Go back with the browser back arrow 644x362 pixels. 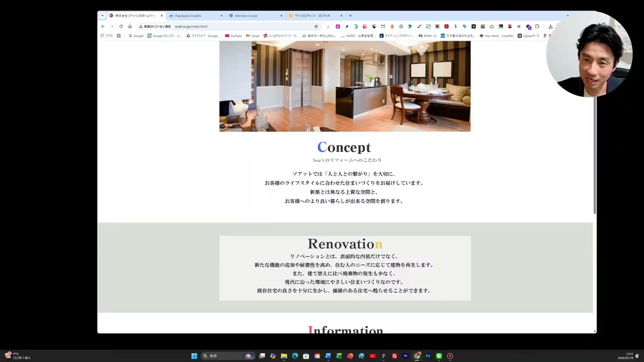[x=103, y=26]
